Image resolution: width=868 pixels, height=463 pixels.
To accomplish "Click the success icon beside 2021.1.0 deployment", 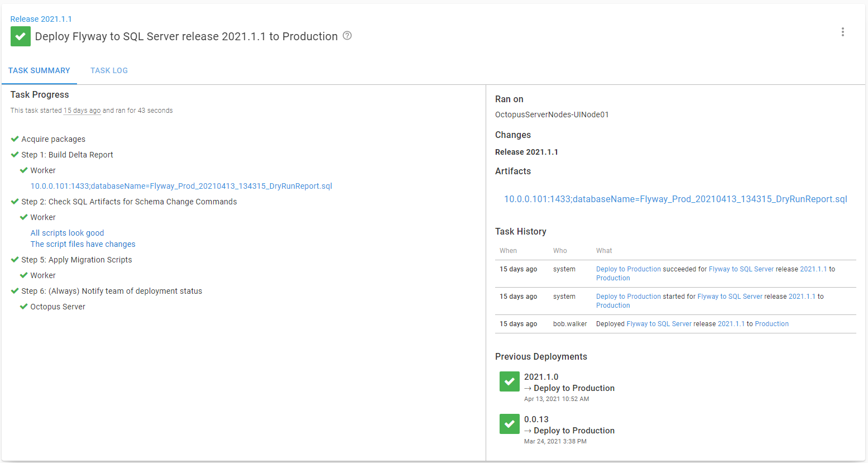I will 509,381.
